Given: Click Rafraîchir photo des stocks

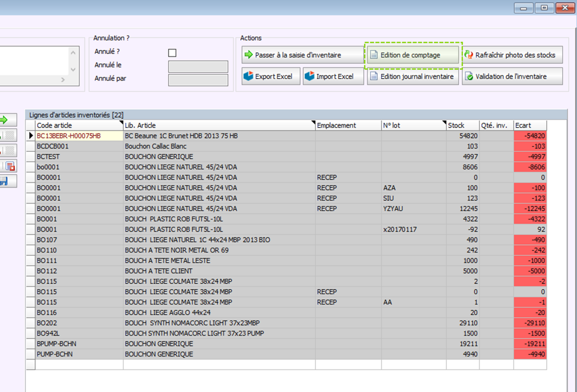Looking at the screenshot, I should coord(512,55).
